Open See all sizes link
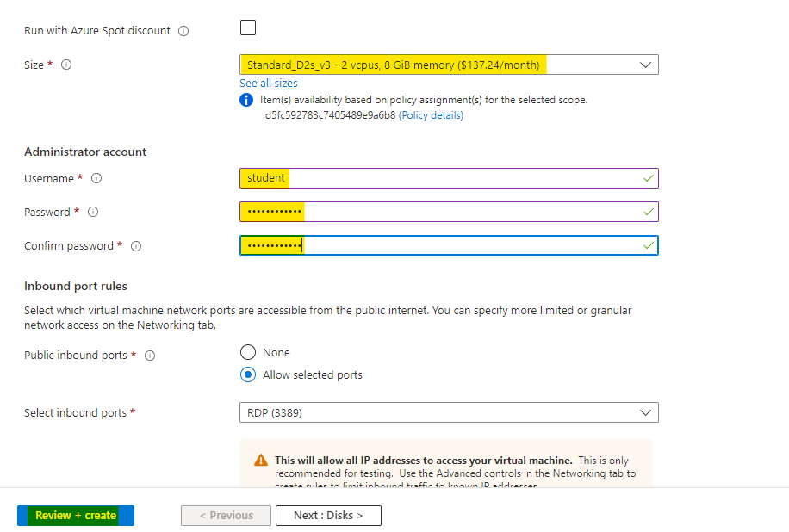789x532 pixels. 269,84
